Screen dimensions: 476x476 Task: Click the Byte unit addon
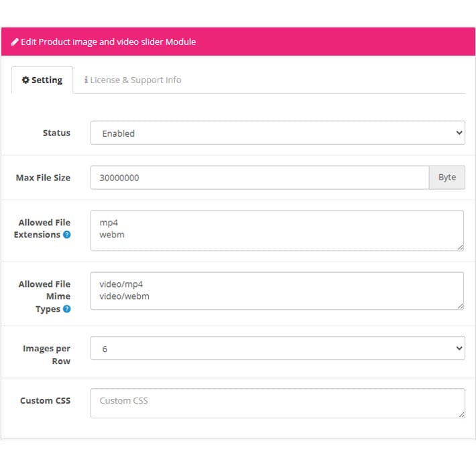pos(447,178)
